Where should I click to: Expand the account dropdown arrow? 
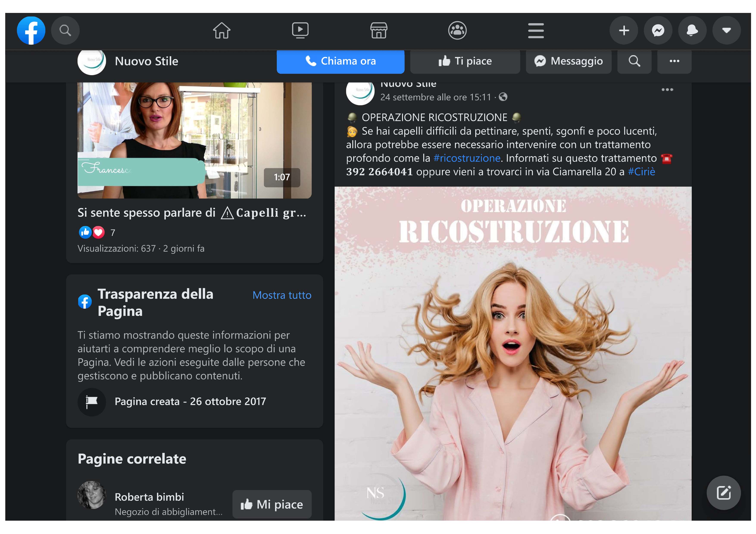pyautogui.click(x=726, y=31)
